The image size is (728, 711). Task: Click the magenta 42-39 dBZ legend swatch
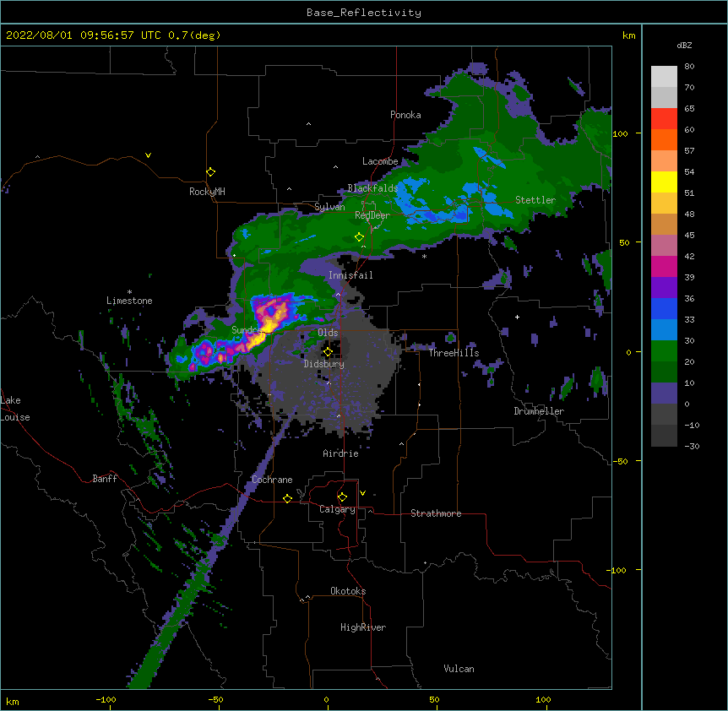pos(664,267)
